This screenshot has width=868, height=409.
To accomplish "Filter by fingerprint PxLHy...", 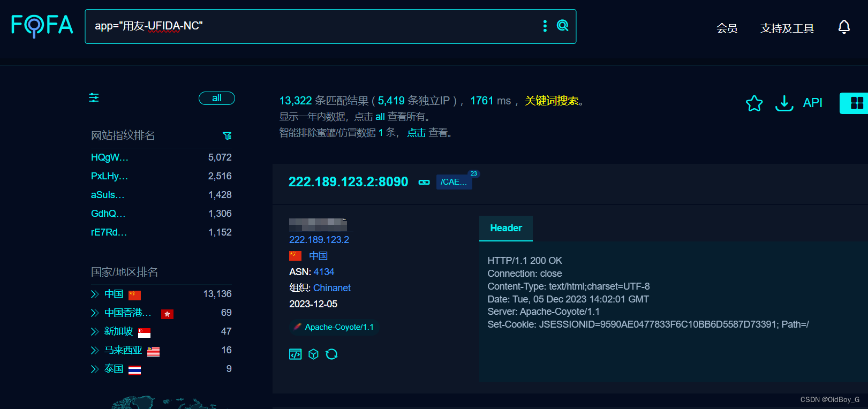I will pyautogui.click(x=110, y=176).
